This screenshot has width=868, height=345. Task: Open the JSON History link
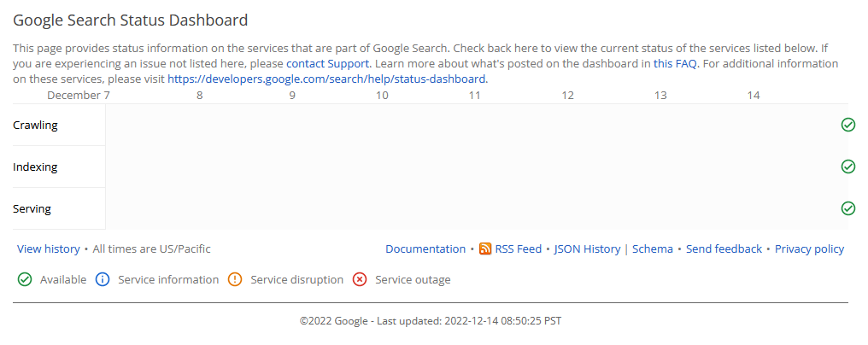click(x=587, y=249)
